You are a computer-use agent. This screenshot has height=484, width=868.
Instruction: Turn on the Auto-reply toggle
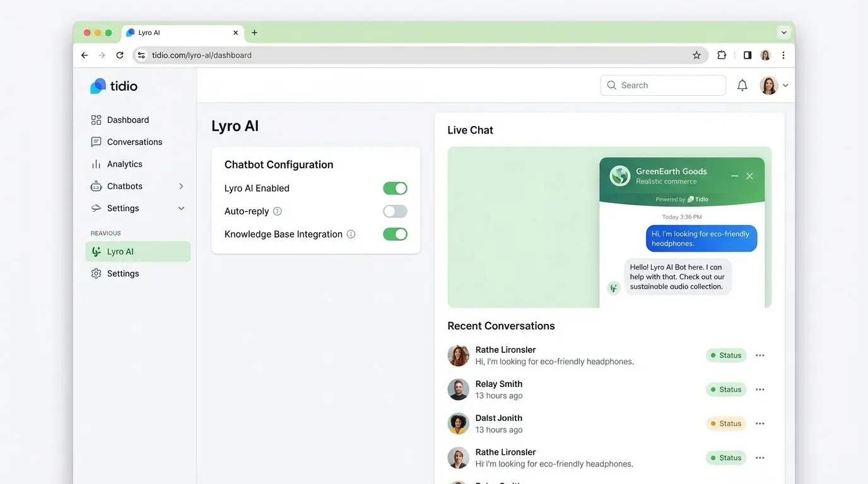[395, 212]
